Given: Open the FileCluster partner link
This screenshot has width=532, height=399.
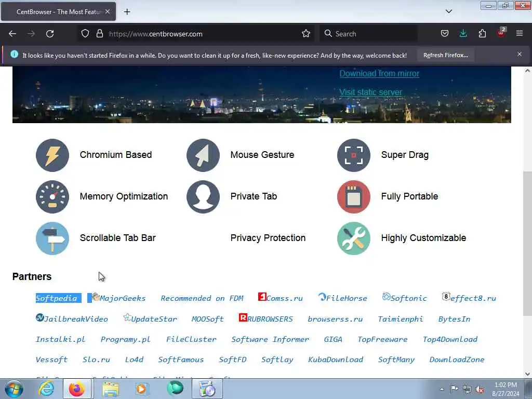Looking at the screenshot, I should 191,339.
